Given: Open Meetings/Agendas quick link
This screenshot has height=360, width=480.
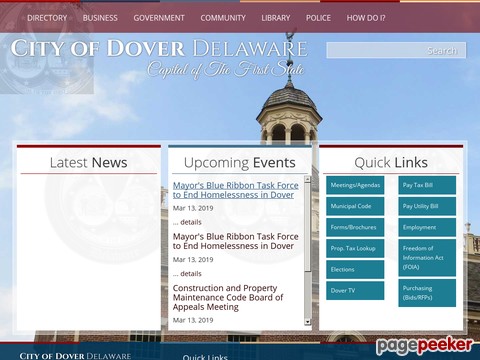Looking at the screenshot, I should (355, 185).
